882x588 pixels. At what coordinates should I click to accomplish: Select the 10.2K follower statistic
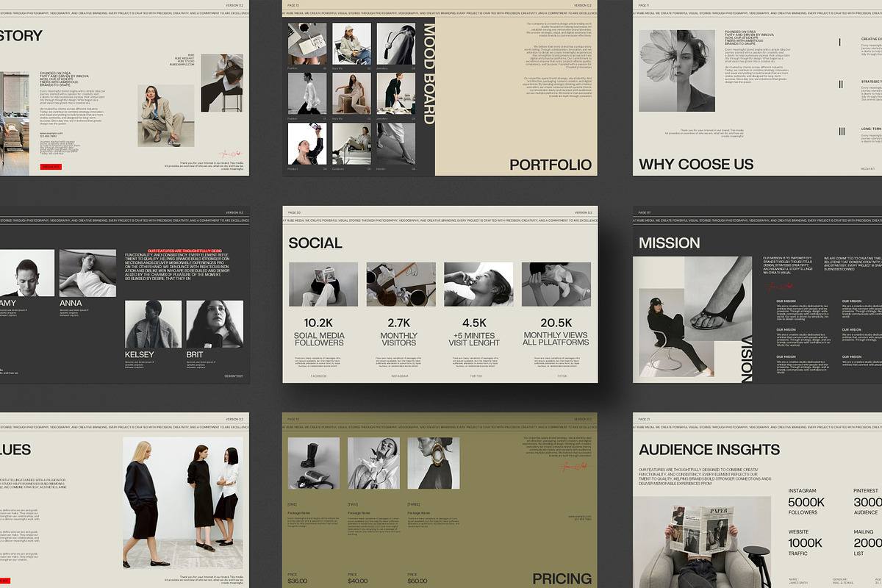[x=319, y=323]
